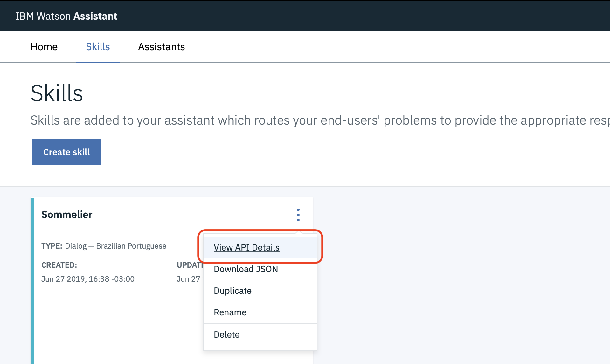Select the Skills tab
Viewport: 610px width, 364px height.
coord(98,47)
